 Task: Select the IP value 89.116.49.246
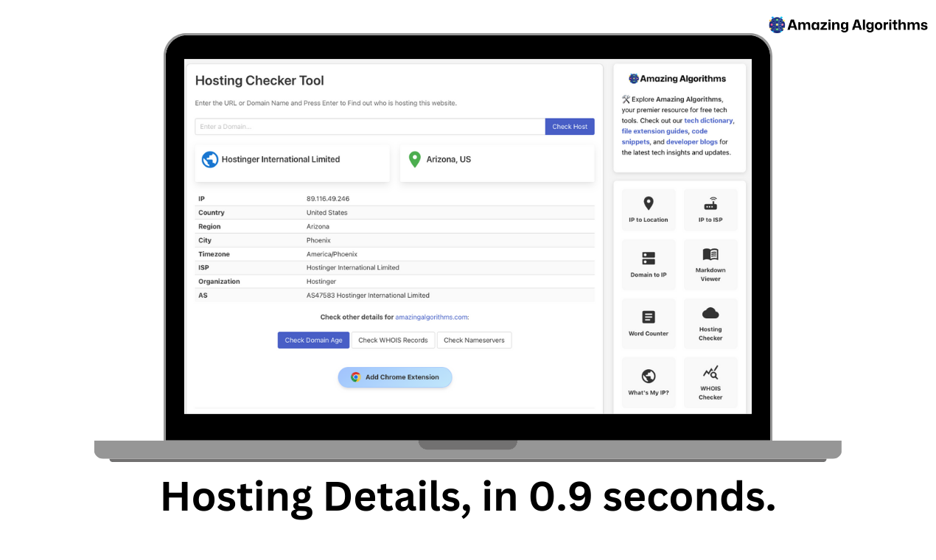pos(328,199)
